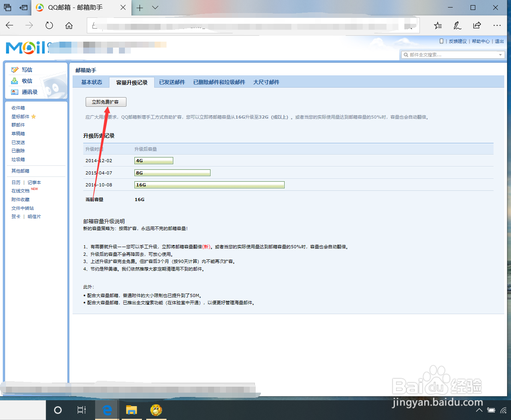Image resolution: width=511 pixels, height=420 pixels.
Task: Select the 容量升级记录 tab
Action: pos(132,82)
